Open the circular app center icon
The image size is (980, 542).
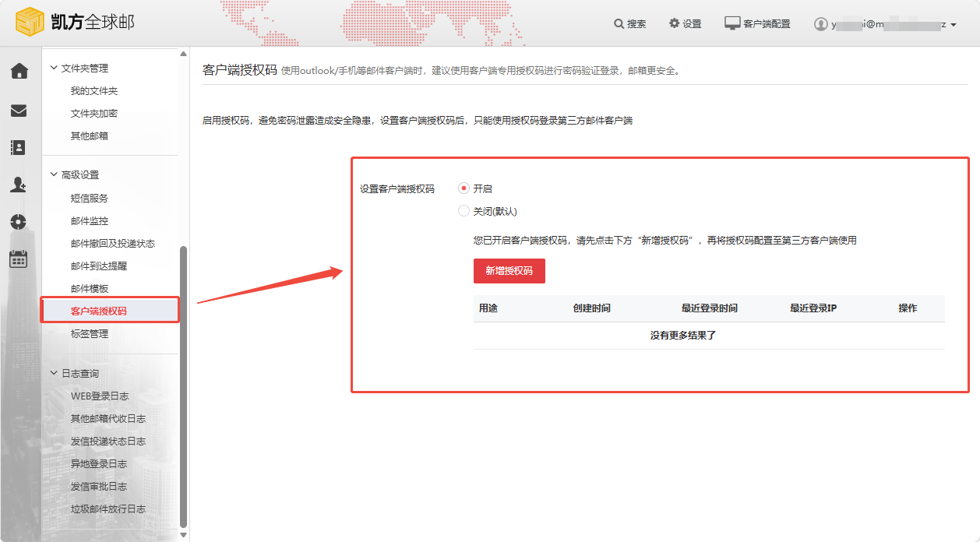19,221
